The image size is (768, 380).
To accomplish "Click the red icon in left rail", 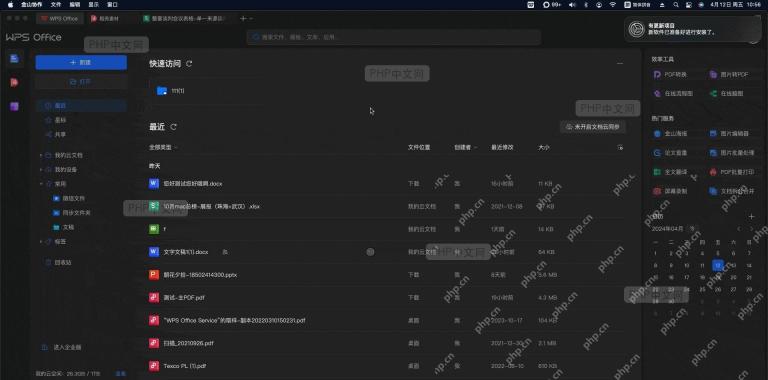I will pos(14,82).
